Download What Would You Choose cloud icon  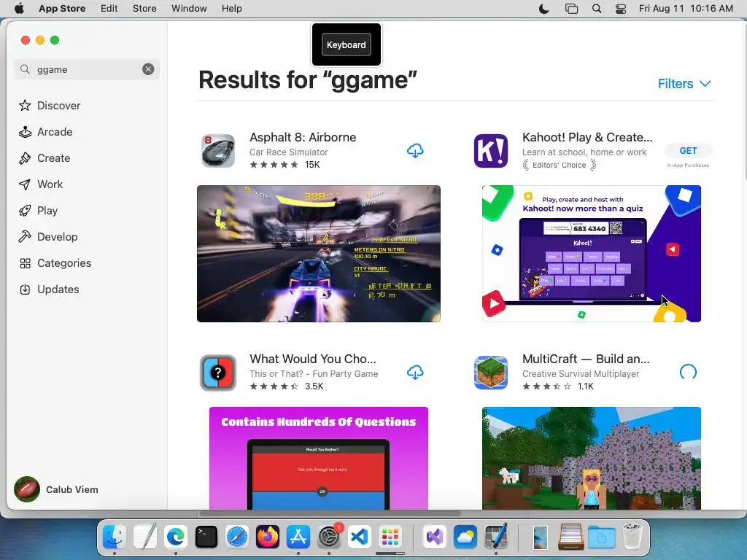(415, 373)
